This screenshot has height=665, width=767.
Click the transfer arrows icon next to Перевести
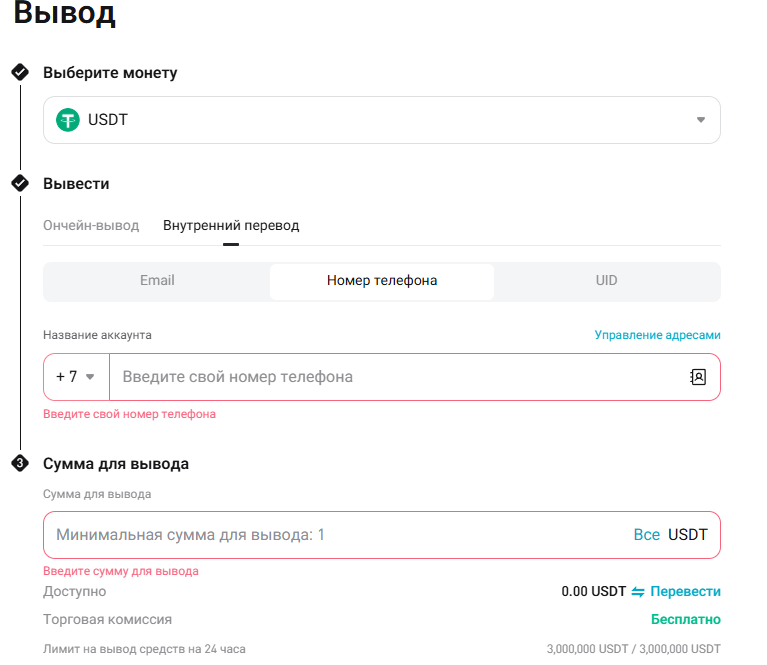point(638,592)
